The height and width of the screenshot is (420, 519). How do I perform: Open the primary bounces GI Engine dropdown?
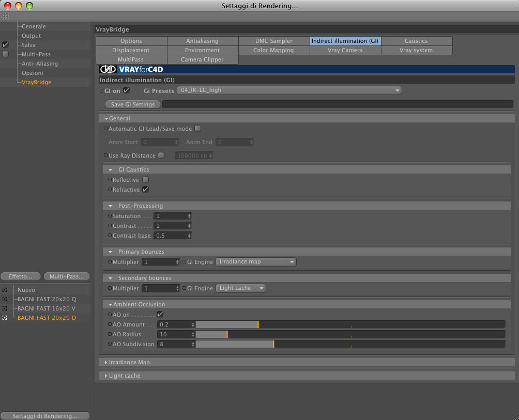click(x=256, y=261)
